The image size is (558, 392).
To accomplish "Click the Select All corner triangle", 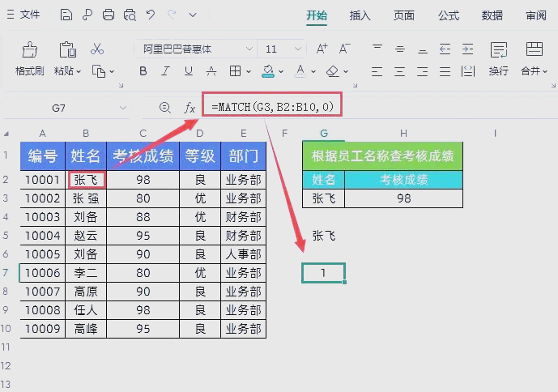I will pos(6,134).
